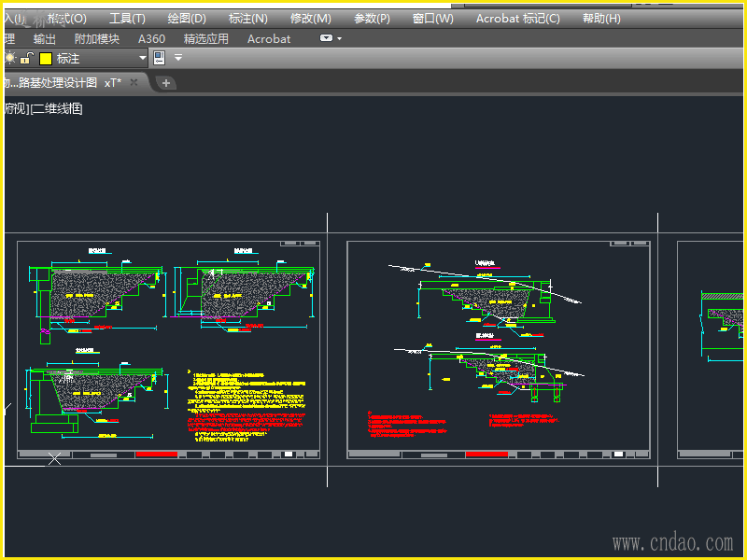The height and width of the screenshot is (560, 747).
Task: Open the 绘图(D) menu
Action: click(x=187, y=19)
